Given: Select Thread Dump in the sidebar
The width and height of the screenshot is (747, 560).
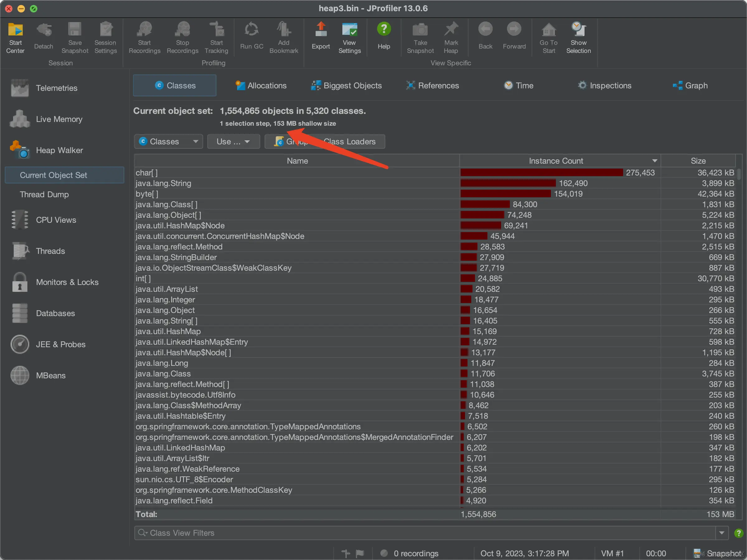Looking at the screenshot, I should pos(44,194).
